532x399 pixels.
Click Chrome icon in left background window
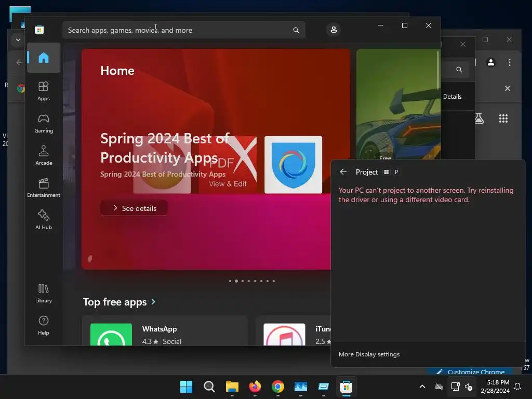pos(21,88)
